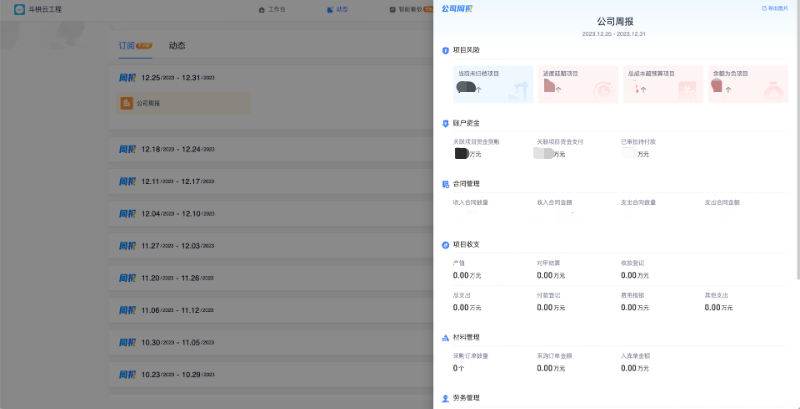
Task: Click the 合同管理 section icon
Action: (445, 184)
